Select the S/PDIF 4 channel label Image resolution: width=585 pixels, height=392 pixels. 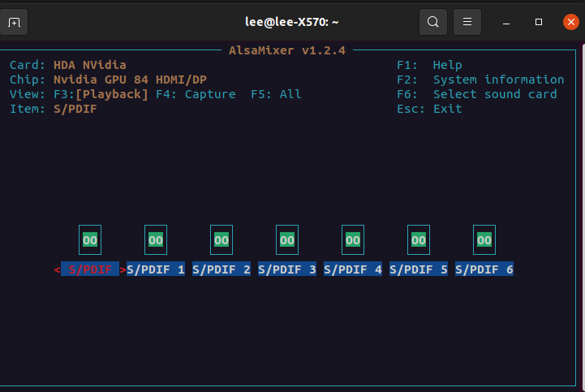(353, 269)
